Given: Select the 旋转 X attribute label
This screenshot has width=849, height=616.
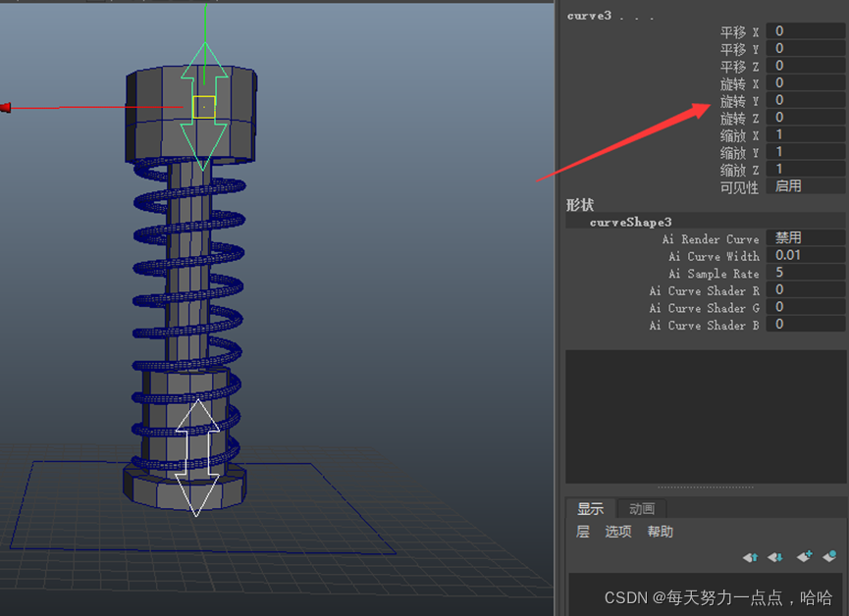Looking at the screenshot, I should [740, 84].
